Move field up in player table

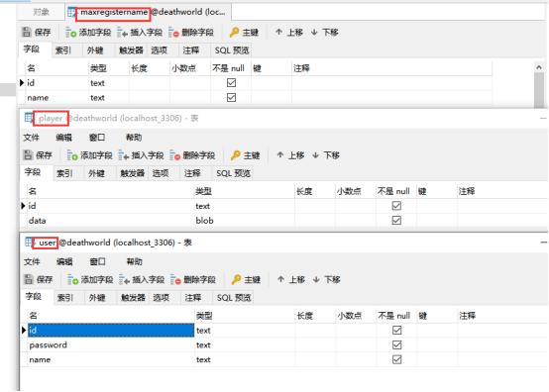290,154
